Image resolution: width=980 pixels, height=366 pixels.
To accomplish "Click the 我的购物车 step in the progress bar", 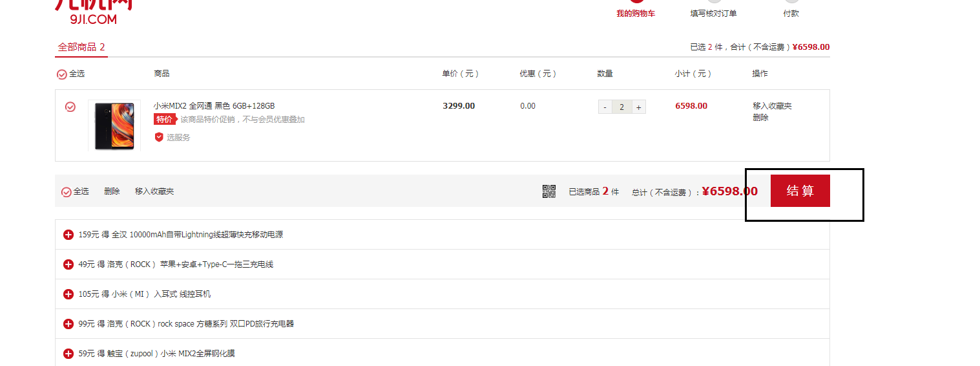I will click(636, 13).
